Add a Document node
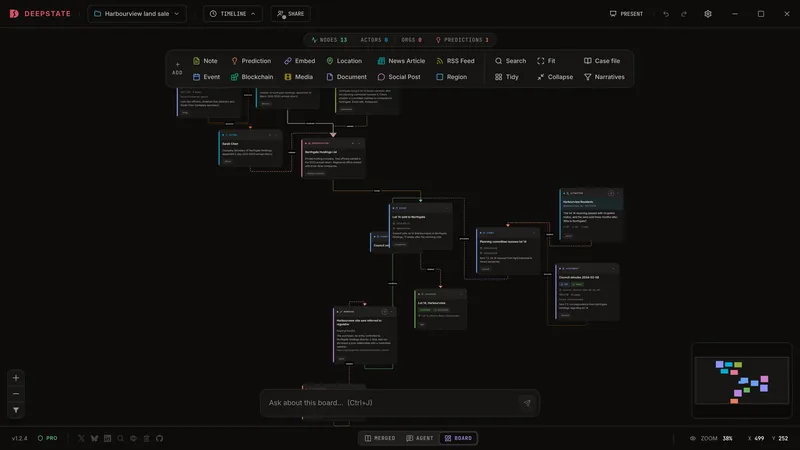Image resolution: width=800 pixels, height=450 pixels. [346, 77]
